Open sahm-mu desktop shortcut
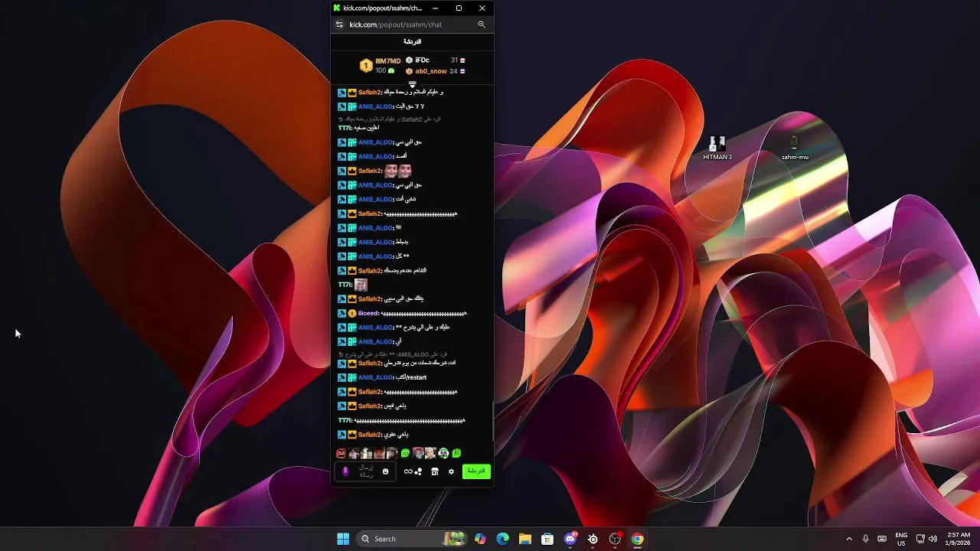This screenshot has height=551, width=980. pyautogui.click(x=795, y=148)
